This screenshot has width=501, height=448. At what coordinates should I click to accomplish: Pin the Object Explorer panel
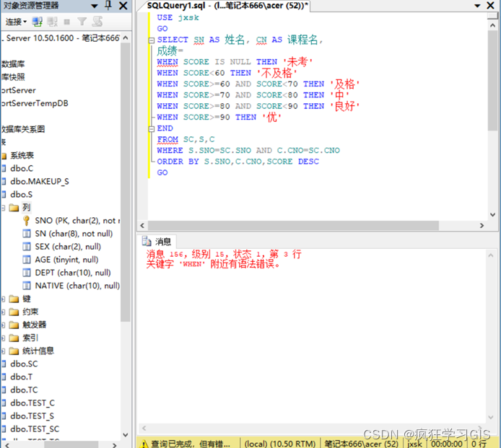[108, 5]
